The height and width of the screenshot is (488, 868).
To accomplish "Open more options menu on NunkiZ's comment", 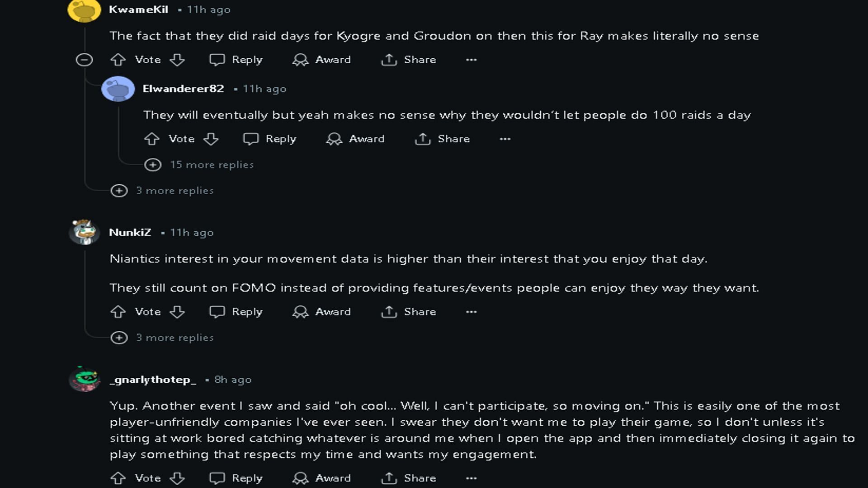I will (x=472, y=311).
